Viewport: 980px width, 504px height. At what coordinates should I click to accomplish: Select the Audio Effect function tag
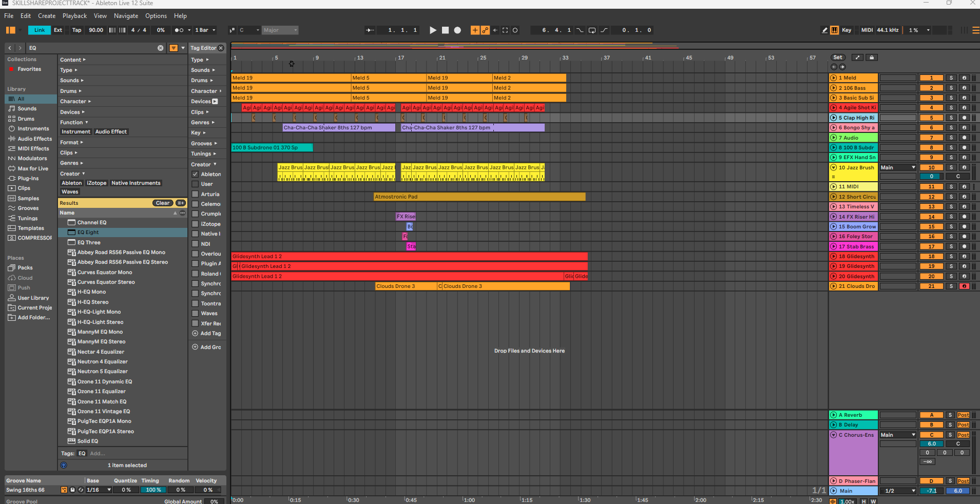[111, 132]
